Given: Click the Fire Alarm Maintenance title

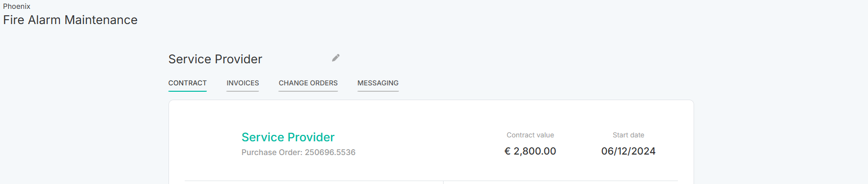Looking at the screenshot, I should point(70,20).
